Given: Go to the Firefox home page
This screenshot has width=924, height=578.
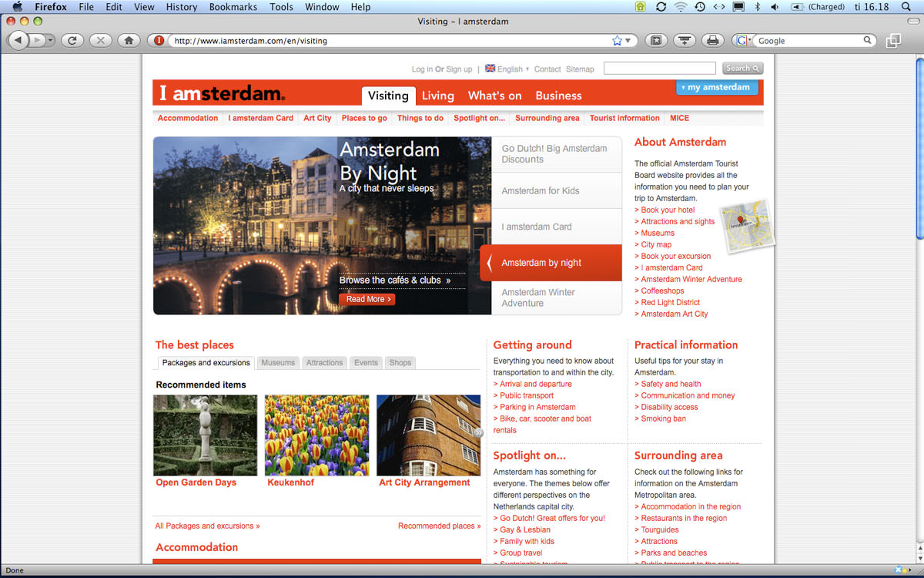Looking at the screenshot, I should click(129, 40).
